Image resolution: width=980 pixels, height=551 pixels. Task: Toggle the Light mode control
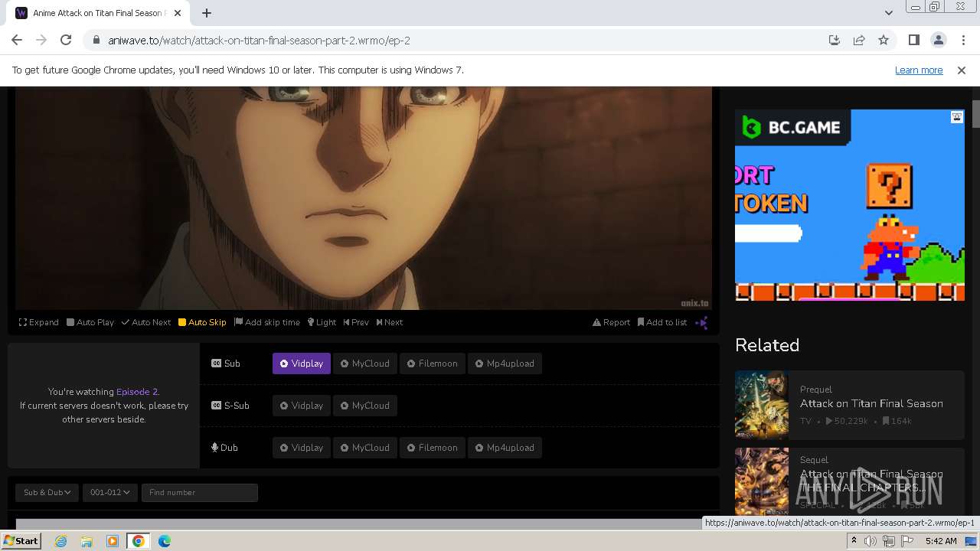click(x=322, y=322)
